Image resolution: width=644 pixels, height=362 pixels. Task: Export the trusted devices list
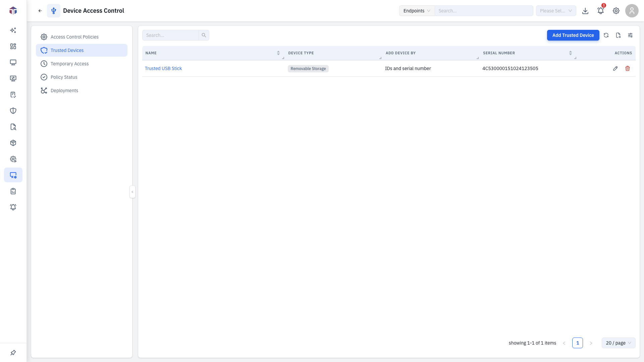click(618, 35)
